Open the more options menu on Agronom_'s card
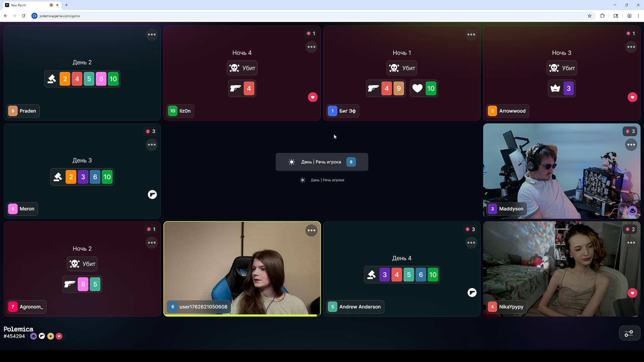Image resolution: width=644 pixels, height=362 pixels. pos(152,243)
